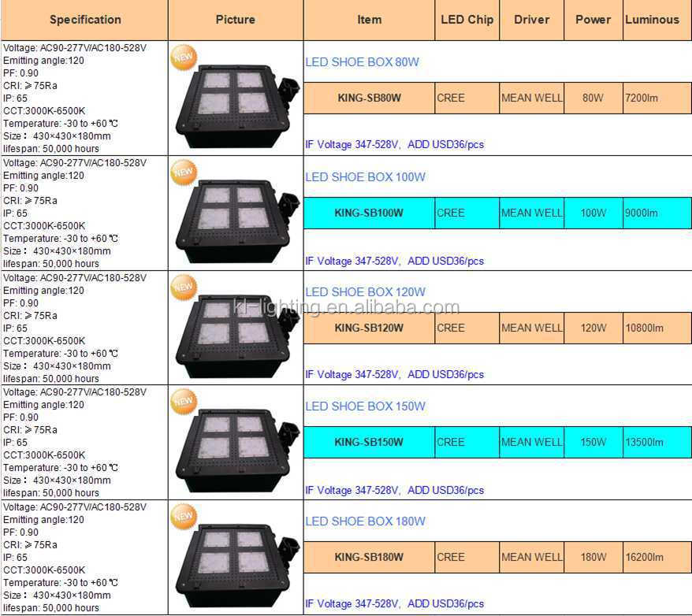
Task: Click the CREE cell in KING-SB120W row
Action: [x=467, y=328]
